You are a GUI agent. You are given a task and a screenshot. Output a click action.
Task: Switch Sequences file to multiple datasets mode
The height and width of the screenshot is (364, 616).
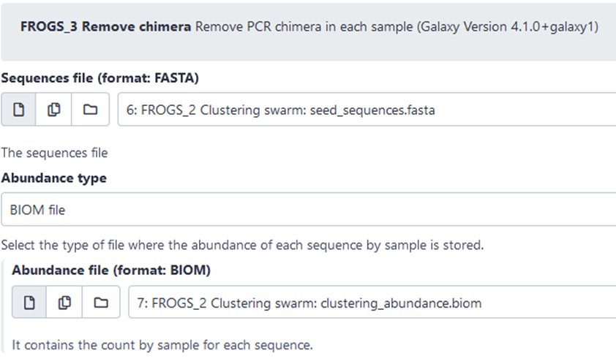[54, 110]
